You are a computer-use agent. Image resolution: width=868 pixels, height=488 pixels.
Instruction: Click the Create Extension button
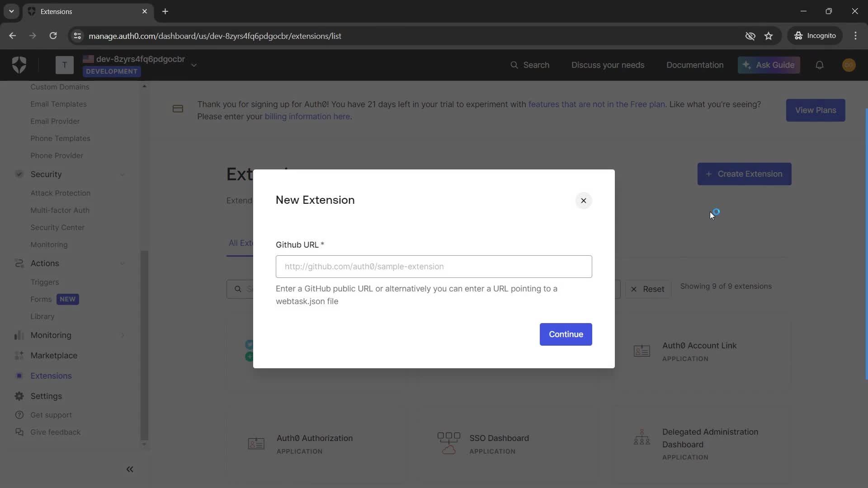pyautogui.click(x=744, y=174)
